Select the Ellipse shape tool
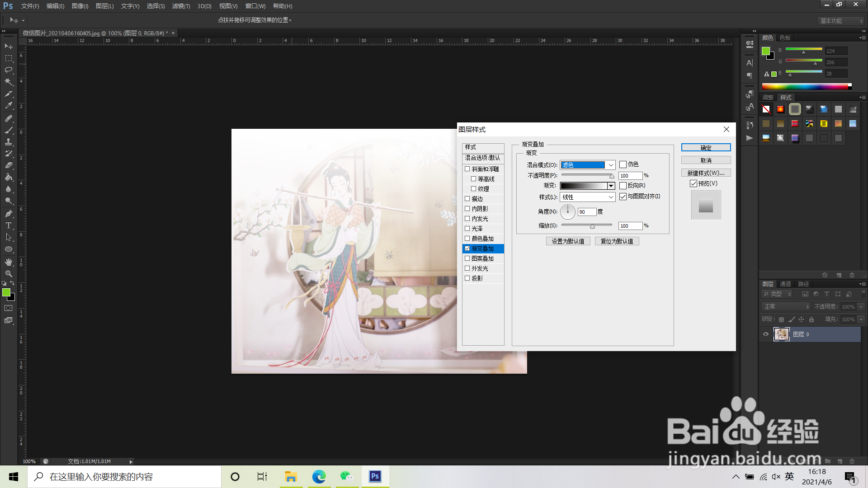The height and width of the screenshot is (488, 868). click(9, 249)
